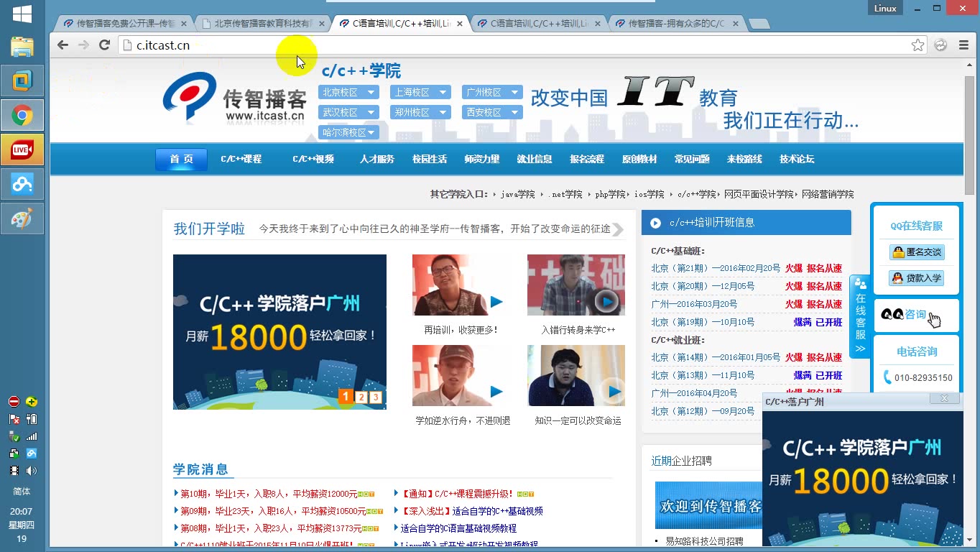Play the 再培训，收获更多 video
980x552 pixels.
pyautogui.click(x=461, y=285)
